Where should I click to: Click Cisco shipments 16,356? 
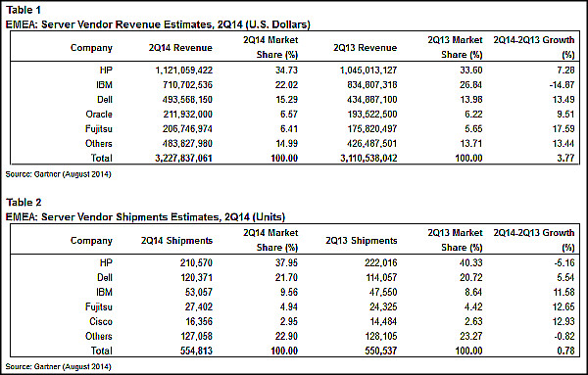(199, 321)
